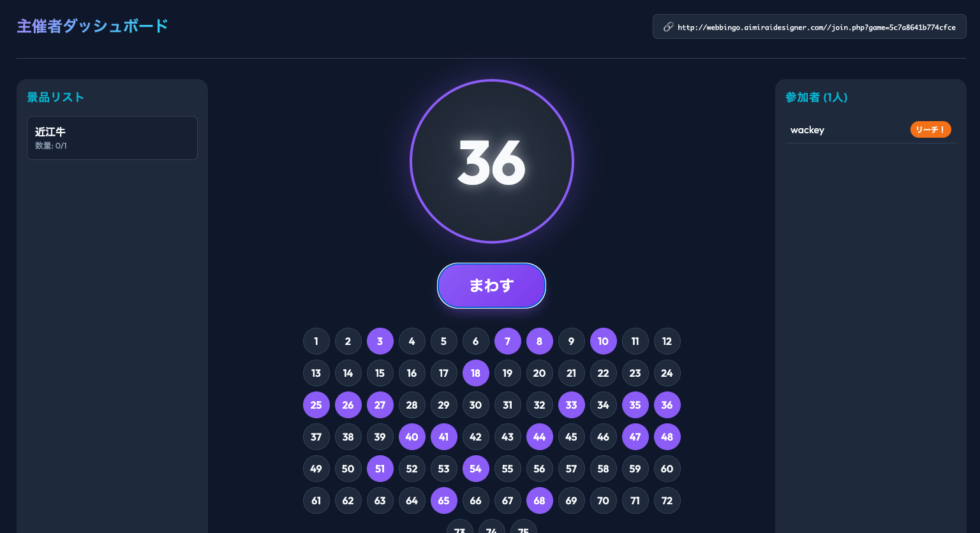Screen dimensions: 980x533
Task: Click highlighted number ball 18
Action: click(476, 373)
